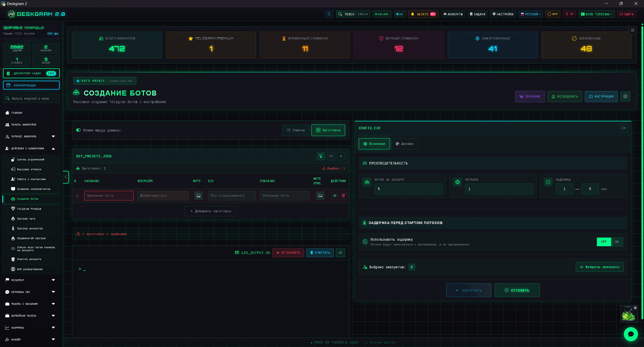Click the Отложить schedule button
644x347 pixels.
tap(517, 290)
